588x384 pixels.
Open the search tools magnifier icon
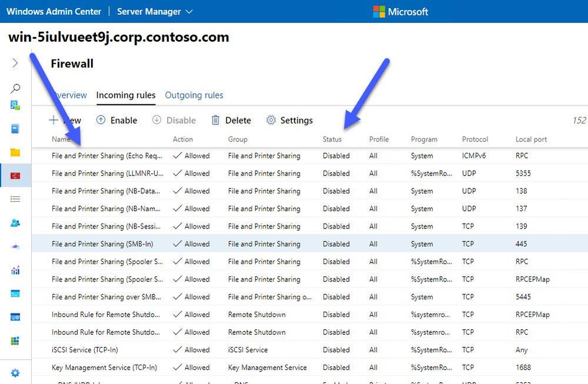coord(15,88)
